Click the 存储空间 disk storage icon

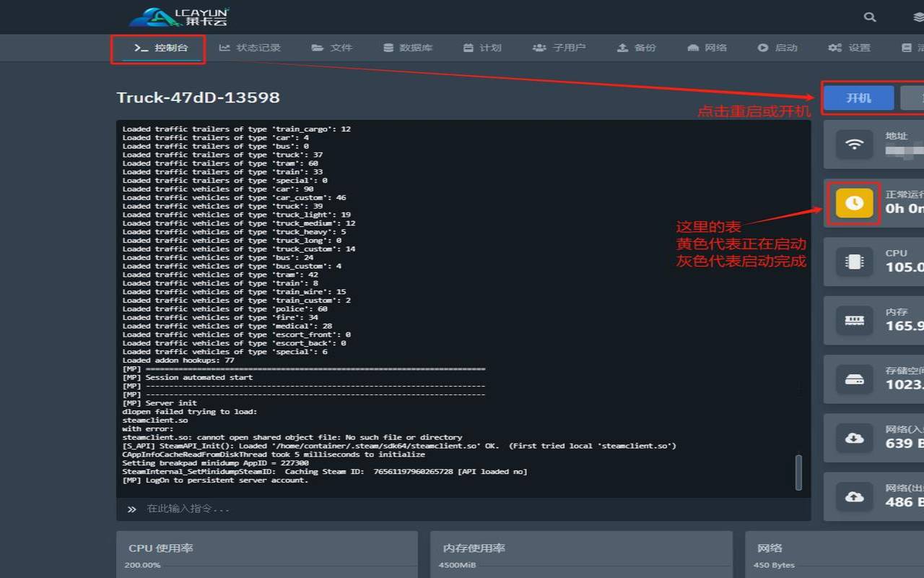[x=855, y=379]
